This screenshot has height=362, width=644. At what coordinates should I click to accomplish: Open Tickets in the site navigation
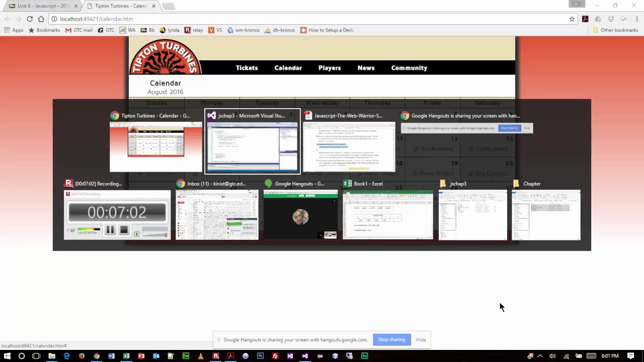(x=247, y=68)
